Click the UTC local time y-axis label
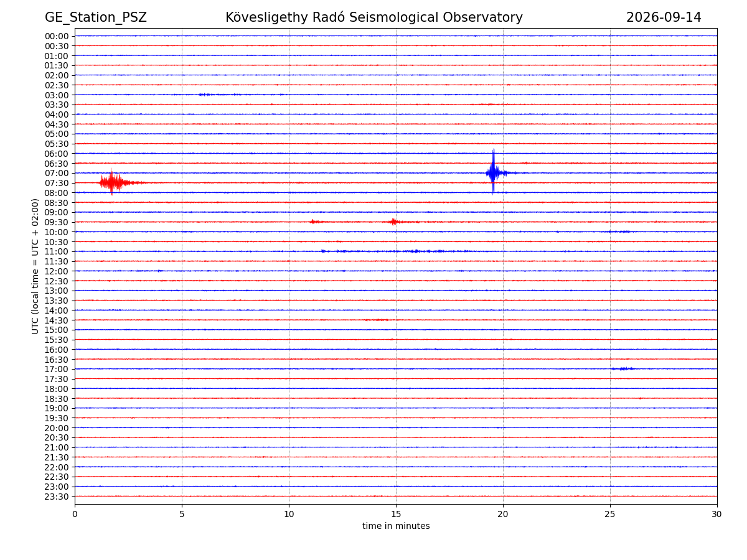The height and width of the screenshot is (560, 747). [35, 266]
